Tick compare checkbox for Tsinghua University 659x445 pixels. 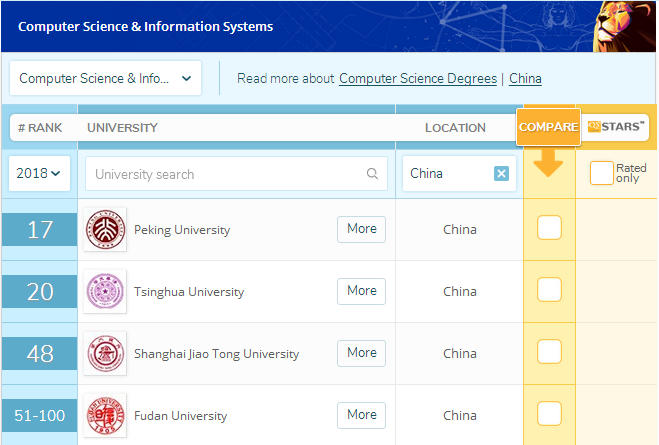[549, 289]
